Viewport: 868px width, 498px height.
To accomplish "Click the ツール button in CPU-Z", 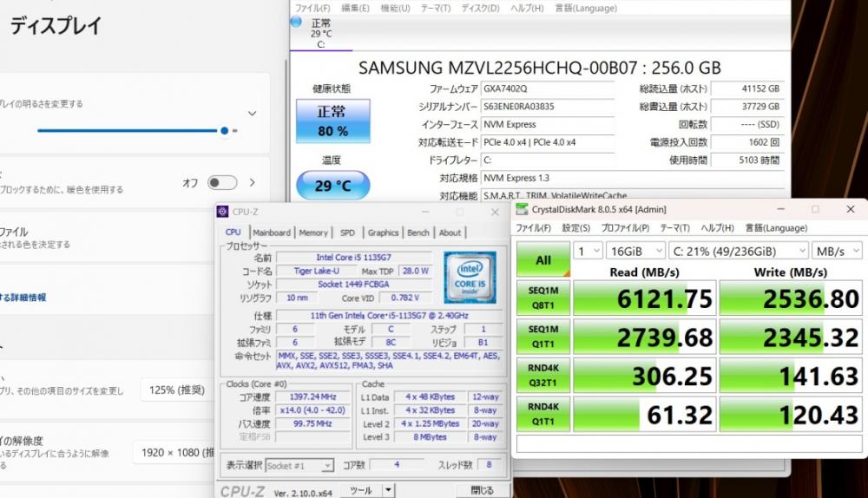I will point(361,490).
